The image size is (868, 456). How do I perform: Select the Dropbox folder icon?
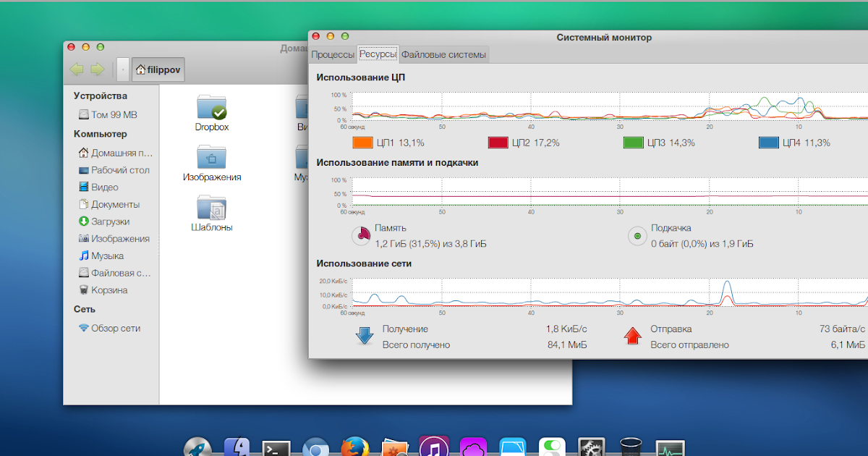coord(212,107)
